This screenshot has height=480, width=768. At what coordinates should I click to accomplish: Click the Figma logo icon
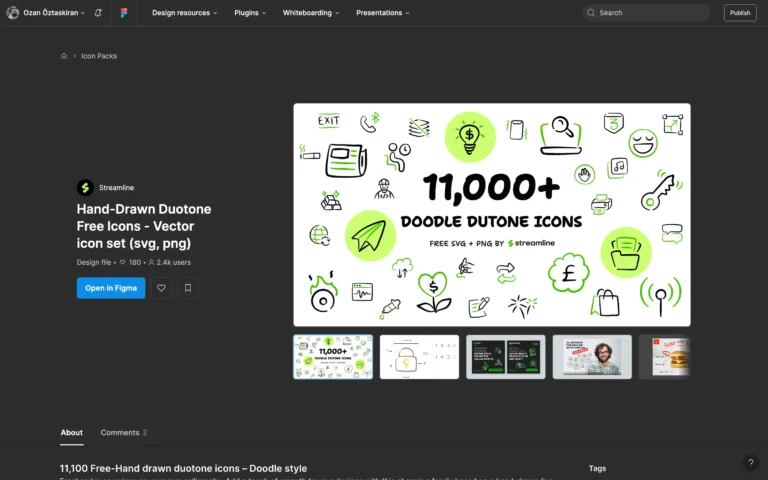click(123, 13)
